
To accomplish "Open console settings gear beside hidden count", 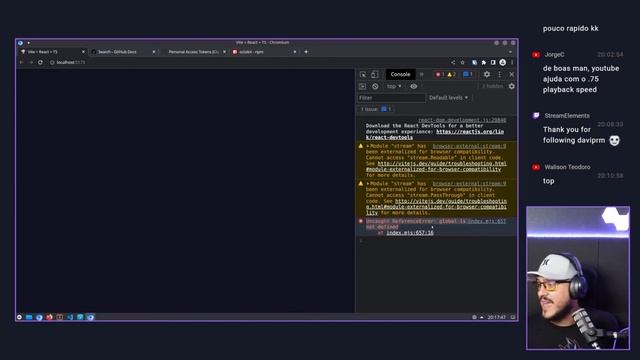I will click(511, 86).
